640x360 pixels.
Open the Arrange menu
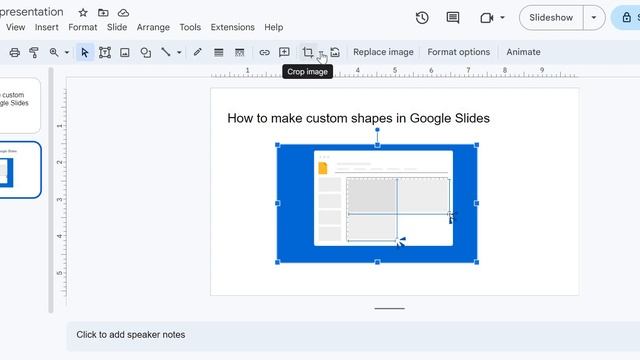(153, 27)
